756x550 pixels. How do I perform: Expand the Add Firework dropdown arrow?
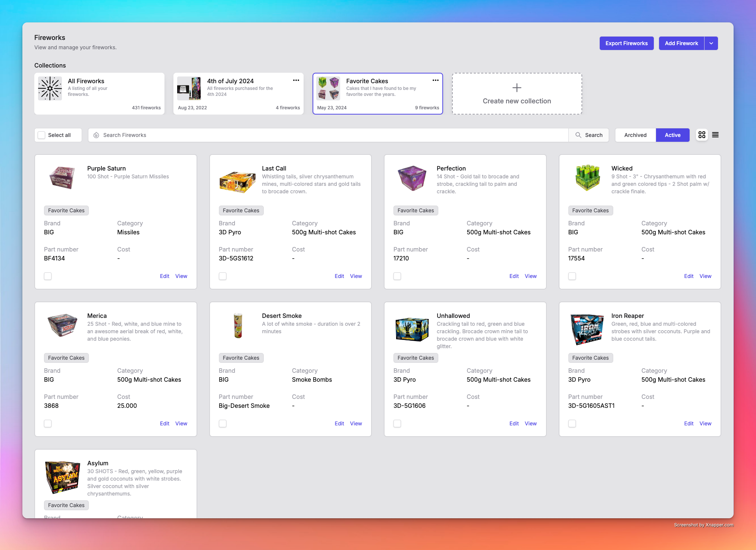click(711, 43)
